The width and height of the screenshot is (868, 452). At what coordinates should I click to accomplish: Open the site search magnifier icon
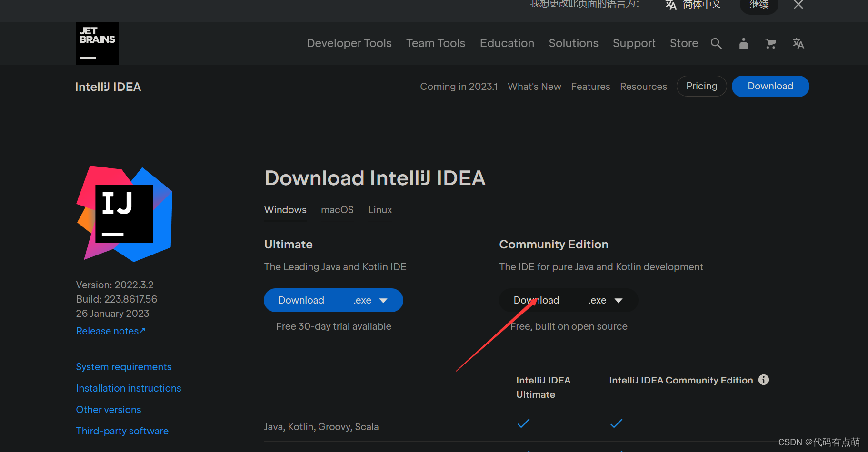click(716, 43)
